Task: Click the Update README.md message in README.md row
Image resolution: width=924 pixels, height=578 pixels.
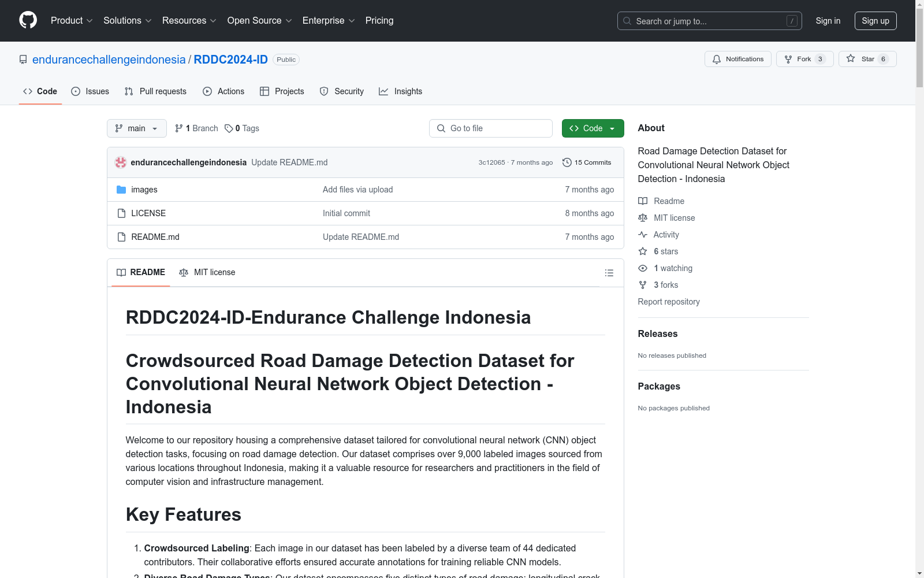Action: click(361, 237)
